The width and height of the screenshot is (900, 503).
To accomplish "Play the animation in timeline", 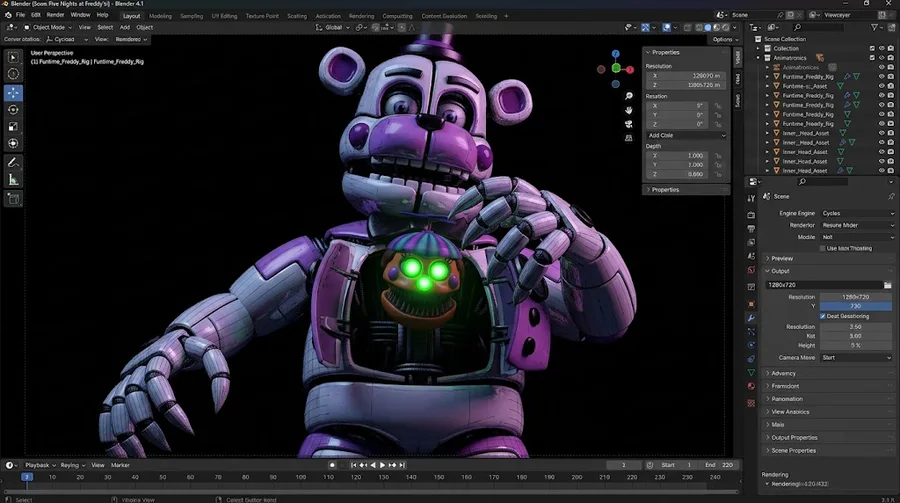I will (x=382, y=465).
